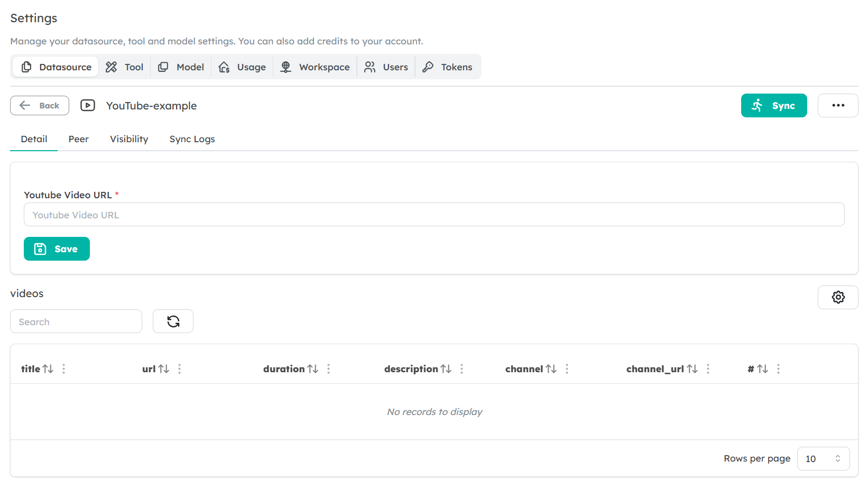Save the Youtube Video URL
The image size is (868, 488).
click(57, 248)
